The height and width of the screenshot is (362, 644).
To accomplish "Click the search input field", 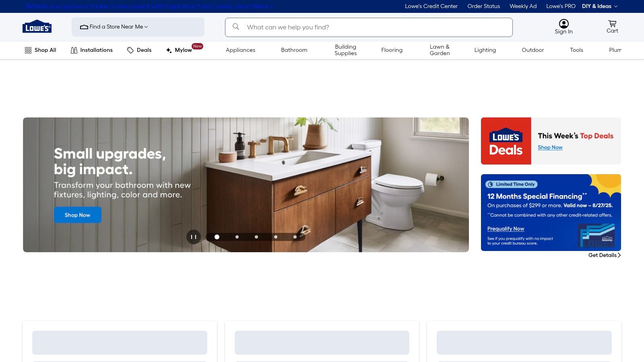I will click(x=362, y=27).
